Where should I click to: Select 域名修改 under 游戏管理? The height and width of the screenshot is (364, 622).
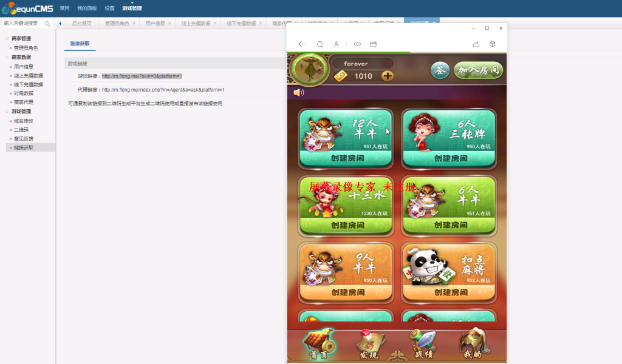(24, 120)
